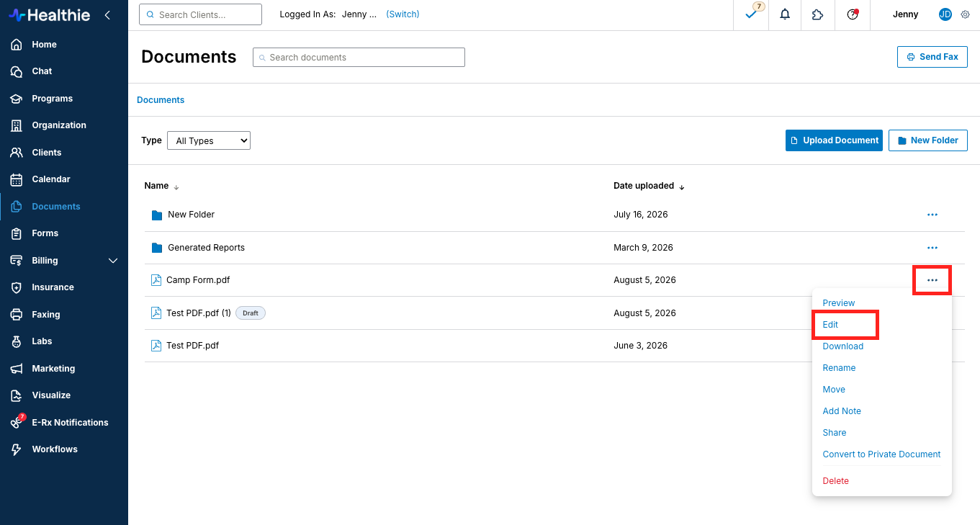Click the JD profile avatar
The image size is (980, 525).
[945, 14]
